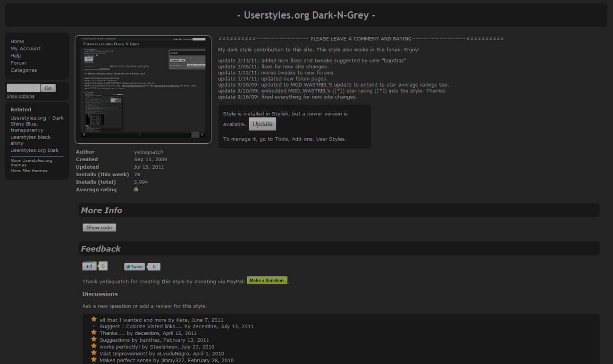Screen dimensions: 613x364
Task: Click the star next to "Vast Improvement!" review
Action: coord(93,353)
